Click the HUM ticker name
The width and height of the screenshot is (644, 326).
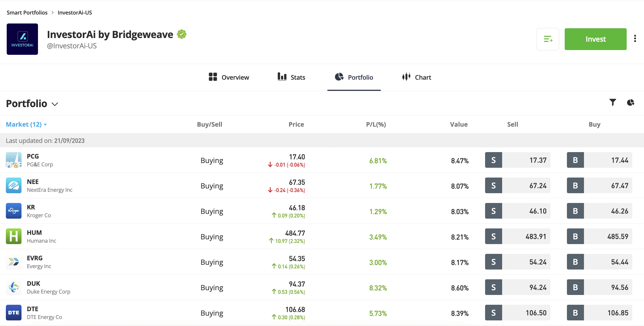tap(34, 233)
